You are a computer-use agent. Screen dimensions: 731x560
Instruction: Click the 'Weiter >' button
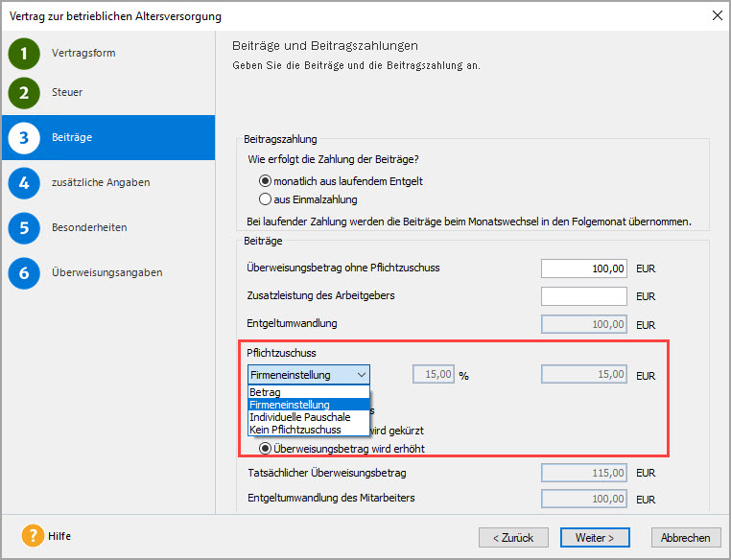tap(595, 537)
